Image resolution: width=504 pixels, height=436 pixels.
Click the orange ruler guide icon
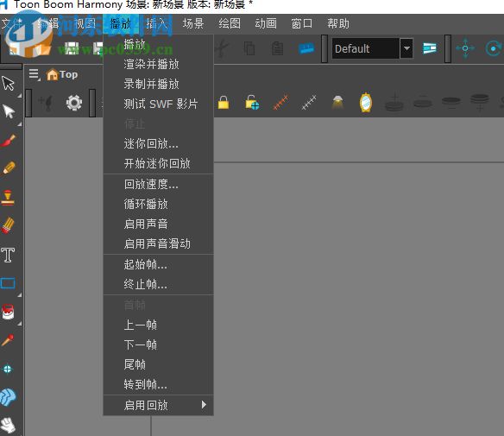click(x=280, y=102)
